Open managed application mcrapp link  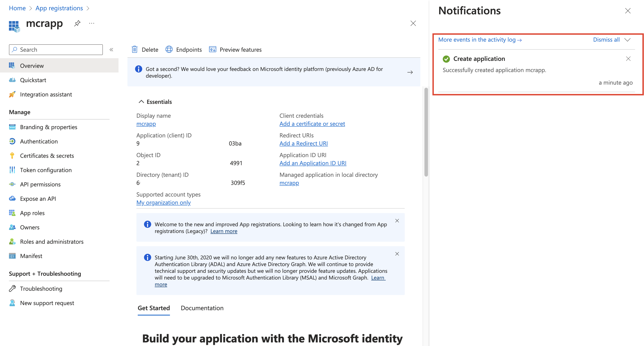pos(289,183)
